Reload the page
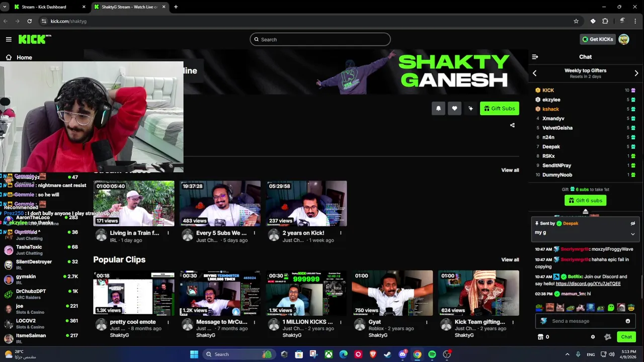This screenshot has height=362, width=644. (x=30, y=21)
